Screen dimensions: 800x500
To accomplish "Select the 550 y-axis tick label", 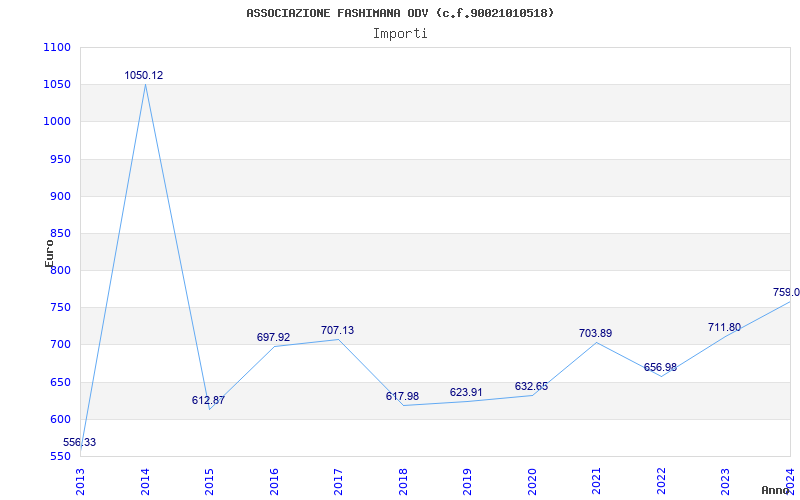I will tap(60, 457).
